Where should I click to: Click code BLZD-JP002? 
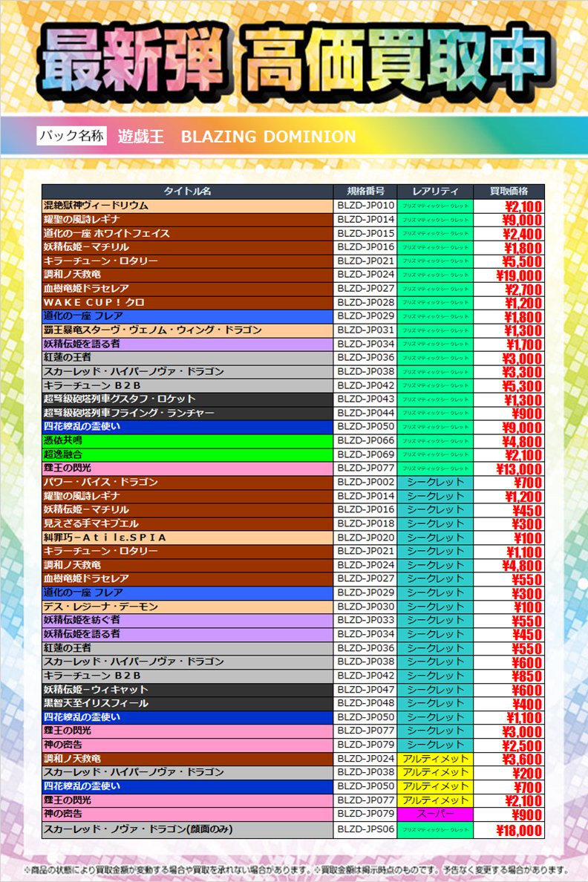tap(366, 482)
